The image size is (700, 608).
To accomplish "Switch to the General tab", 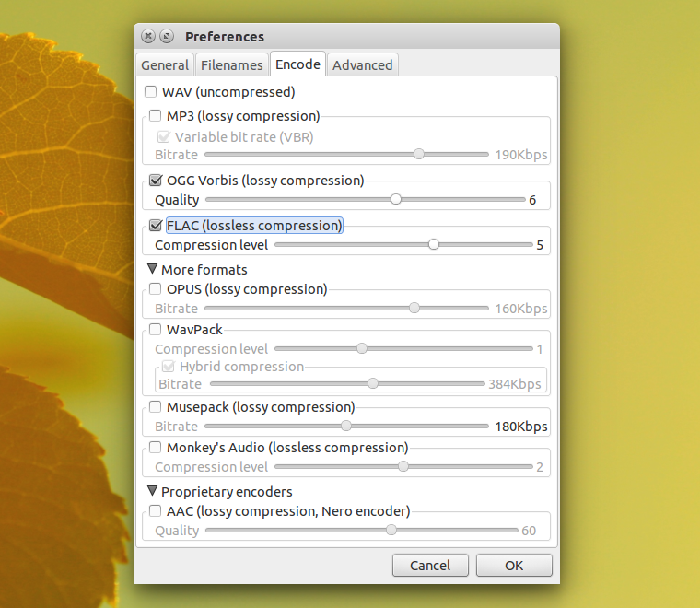I will (x=165, y=65).
